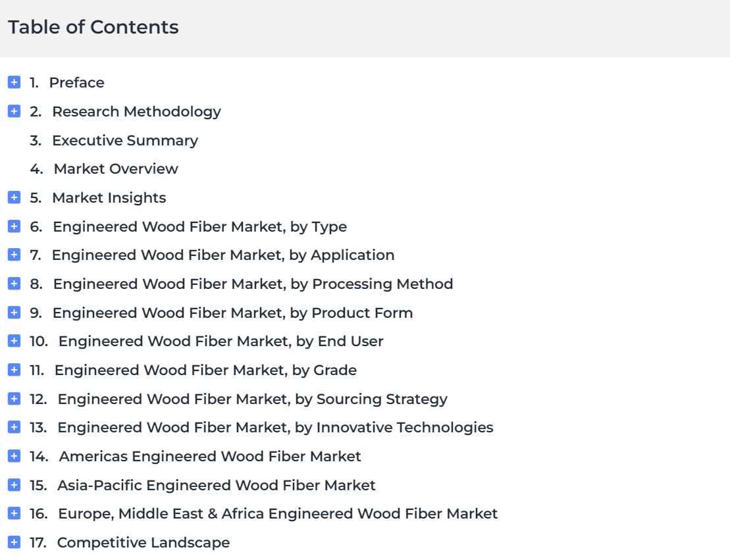Expand Market Insights with plus icon
Screen dimensions: 730x560
14,197
